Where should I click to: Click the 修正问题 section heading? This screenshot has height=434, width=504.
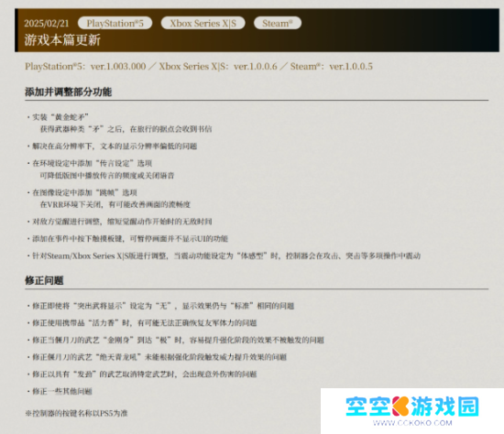click(x=44, y=280)
